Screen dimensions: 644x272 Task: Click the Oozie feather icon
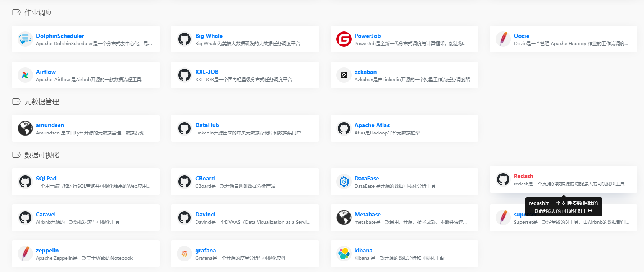[x=503, y=39]
